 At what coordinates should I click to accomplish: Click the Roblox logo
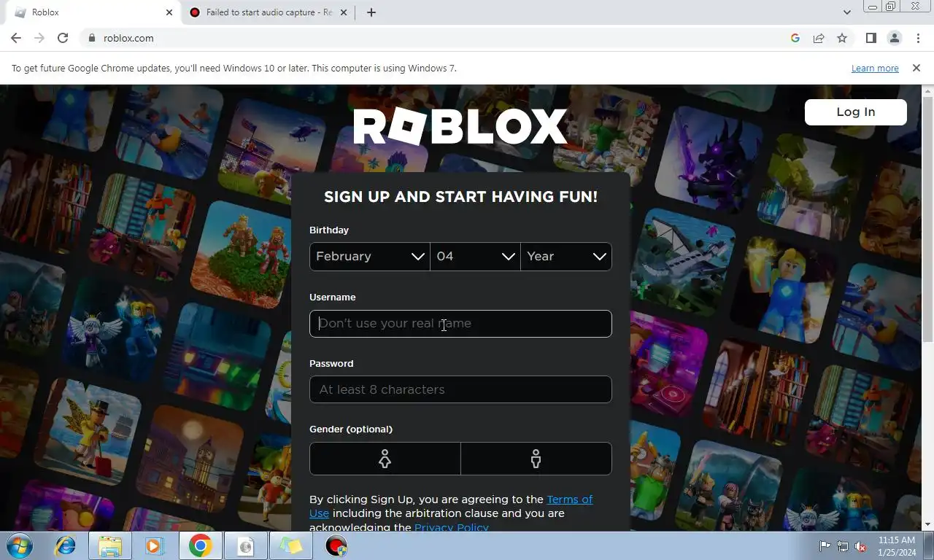coord(460,127)
